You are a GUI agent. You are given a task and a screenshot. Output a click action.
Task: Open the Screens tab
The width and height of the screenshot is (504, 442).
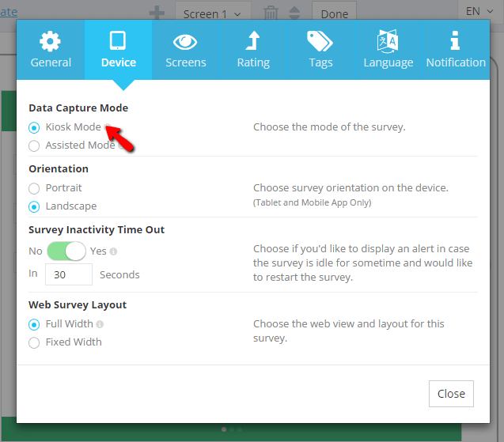[x=186, y=50]
